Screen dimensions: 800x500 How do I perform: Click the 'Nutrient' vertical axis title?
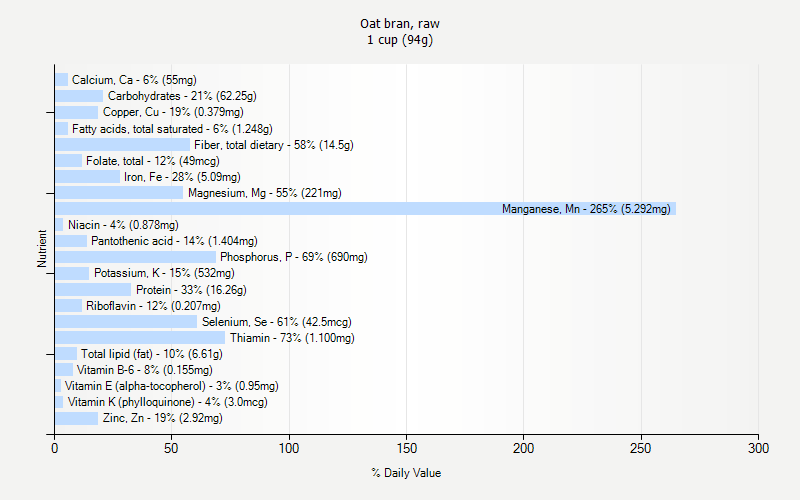coord(42,249)
